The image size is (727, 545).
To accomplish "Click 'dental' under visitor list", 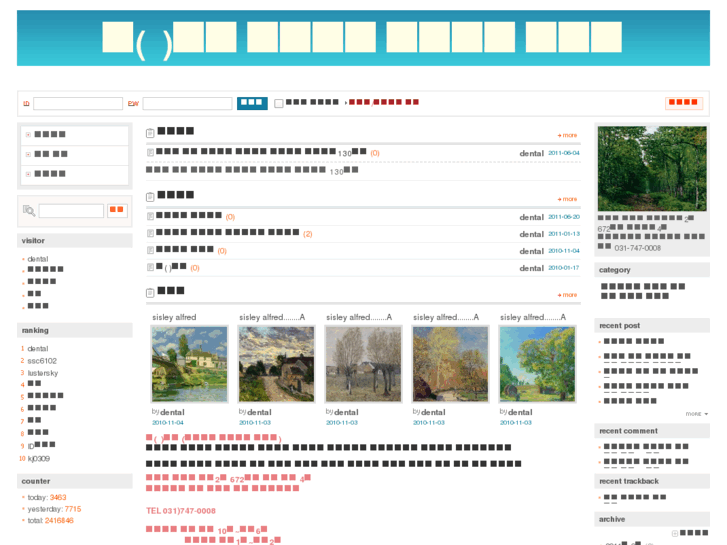I will 38,259.
